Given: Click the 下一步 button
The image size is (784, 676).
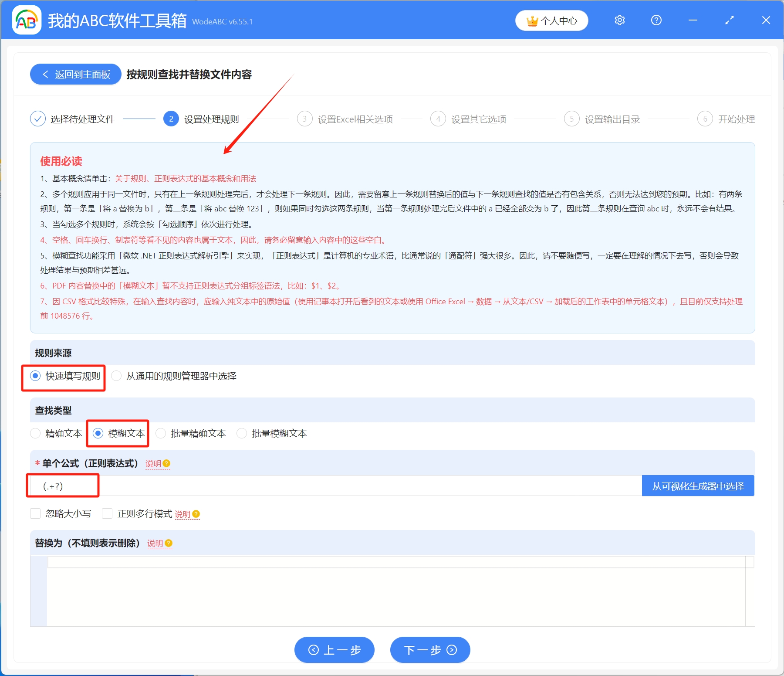Looking at the screenshot, I should [429, 649].
